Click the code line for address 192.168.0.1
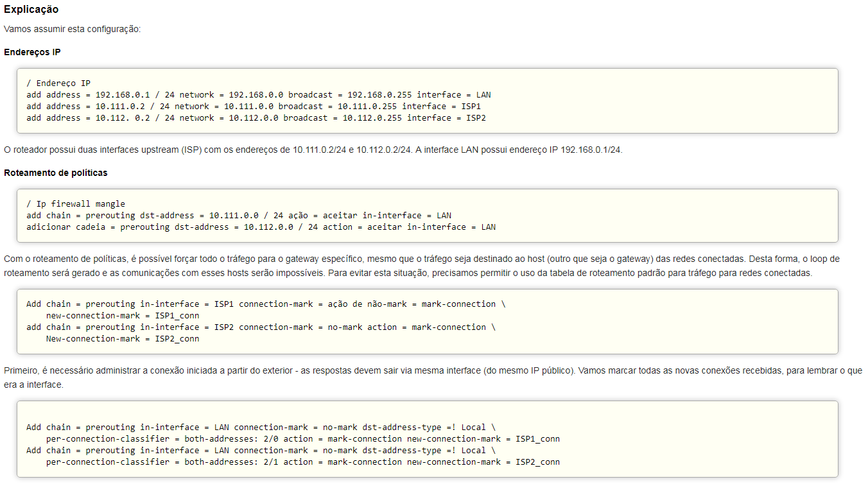Viewport: 868px width, 484px height. (259, 95)
